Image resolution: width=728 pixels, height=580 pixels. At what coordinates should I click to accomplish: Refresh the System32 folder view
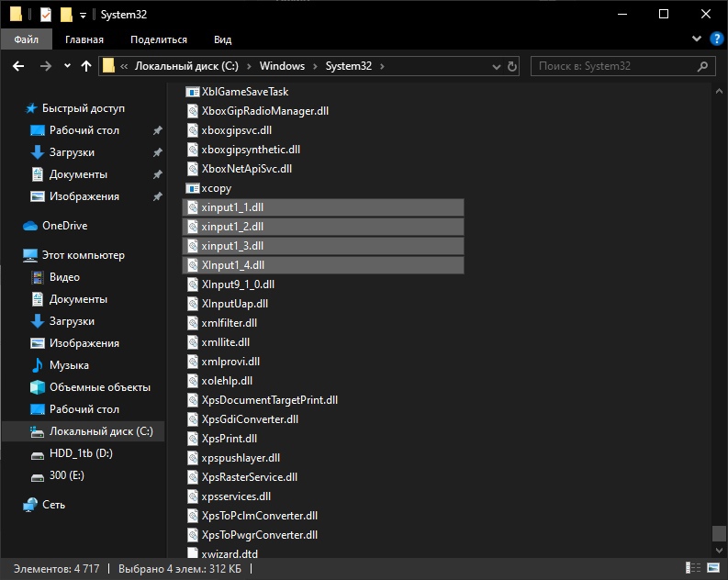(x=512, y=66)
